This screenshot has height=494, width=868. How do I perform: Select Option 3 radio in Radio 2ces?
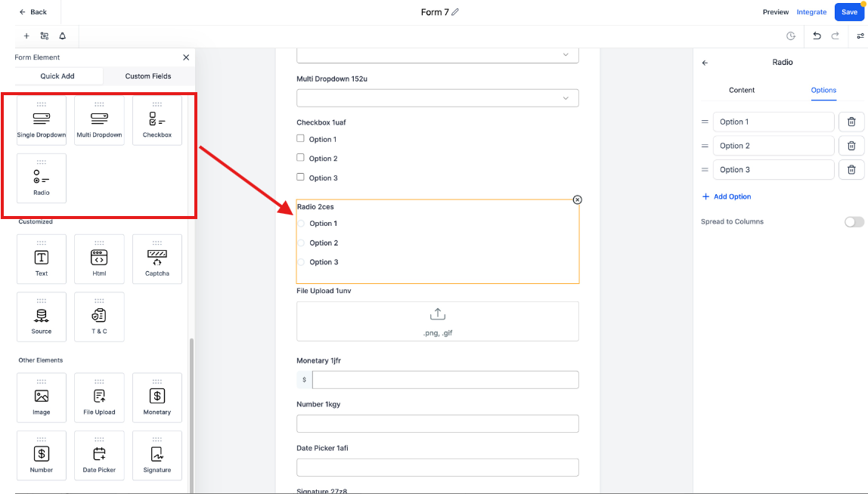(x=301, y=262)
